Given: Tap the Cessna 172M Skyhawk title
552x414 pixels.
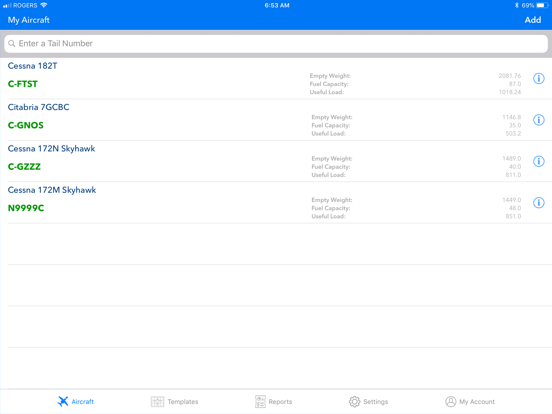Looking at the screenshot, I should [52, 190].
